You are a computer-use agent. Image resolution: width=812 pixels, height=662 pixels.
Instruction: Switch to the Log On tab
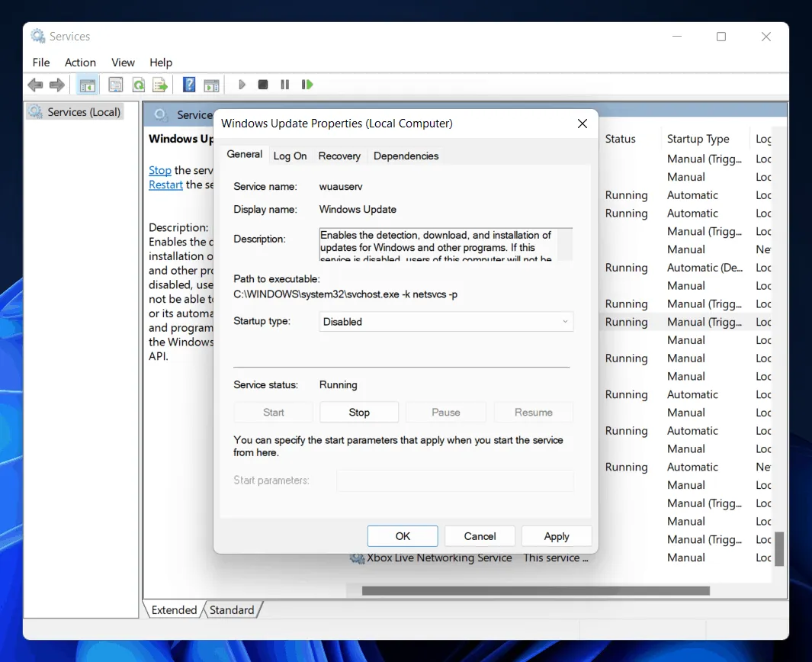290,156
